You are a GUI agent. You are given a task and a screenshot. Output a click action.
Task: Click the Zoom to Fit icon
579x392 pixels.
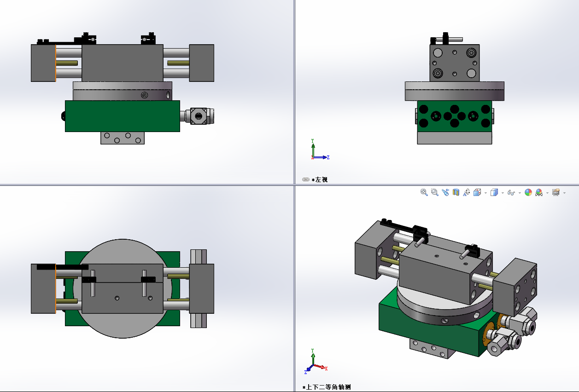coord(424,192)
